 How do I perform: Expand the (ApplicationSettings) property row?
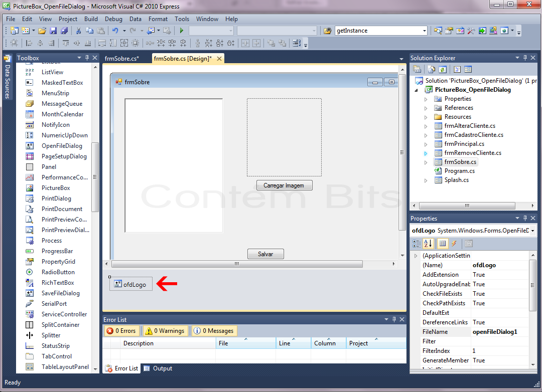(416, 256)
